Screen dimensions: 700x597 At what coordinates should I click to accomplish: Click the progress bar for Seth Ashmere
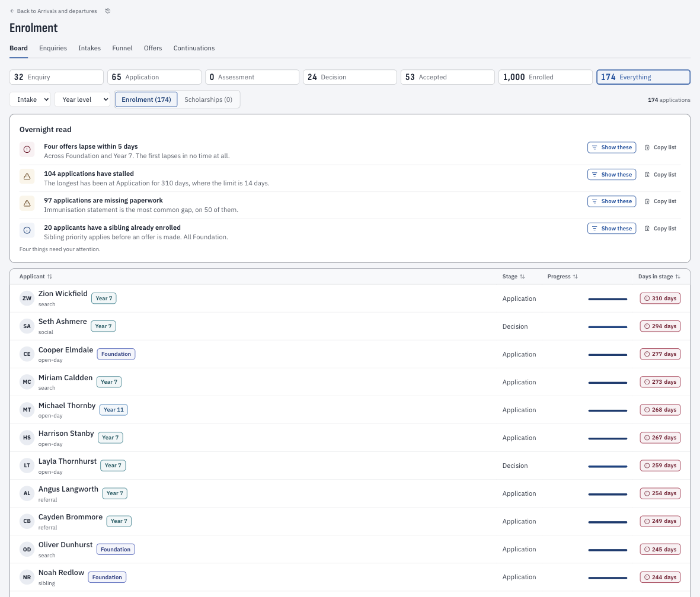[608, 327]
